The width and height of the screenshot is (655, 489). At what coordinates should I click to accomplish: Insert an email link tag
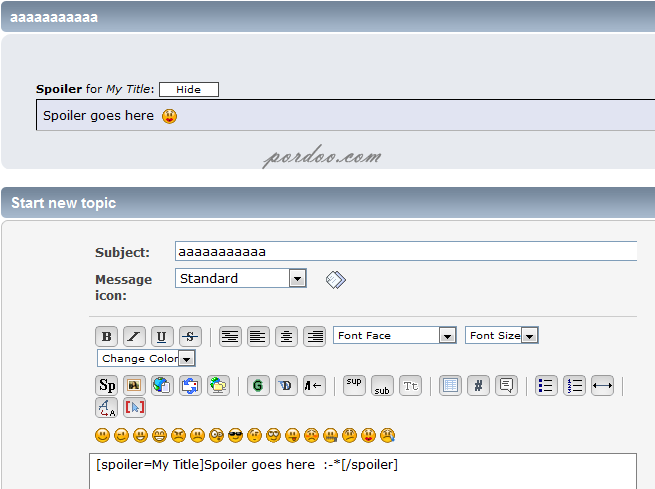pos(190,385)
